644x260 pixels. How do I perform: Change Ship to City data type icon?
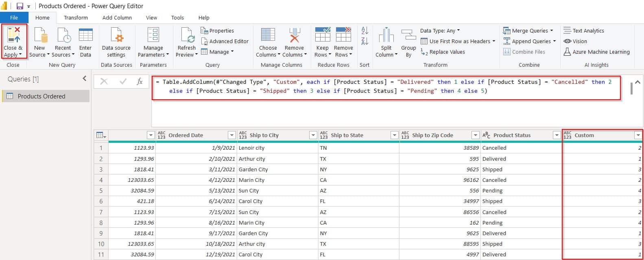point(243,135)
